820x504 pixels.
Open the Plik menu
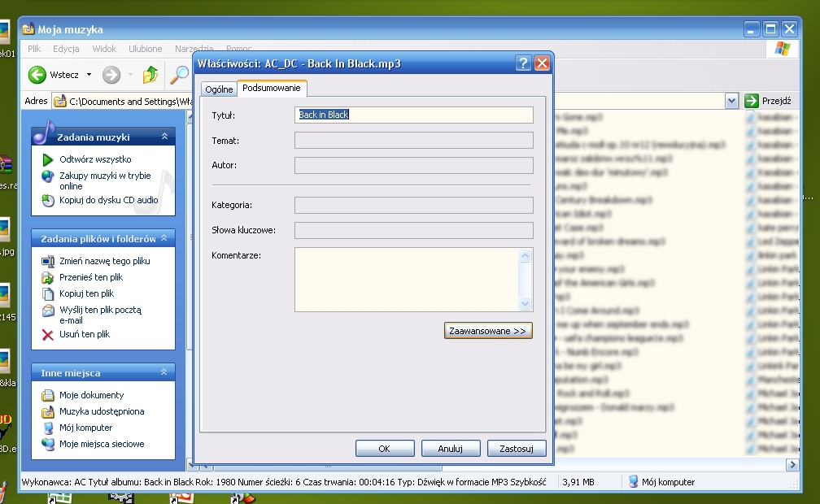[x=34, y=49]
